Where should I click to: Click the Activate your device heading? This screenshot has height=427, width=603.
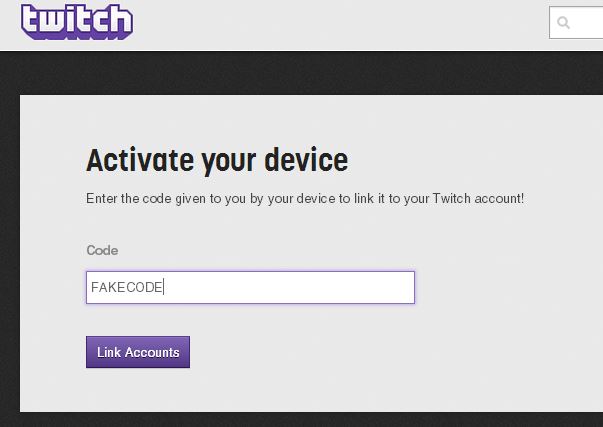(217, 160)
